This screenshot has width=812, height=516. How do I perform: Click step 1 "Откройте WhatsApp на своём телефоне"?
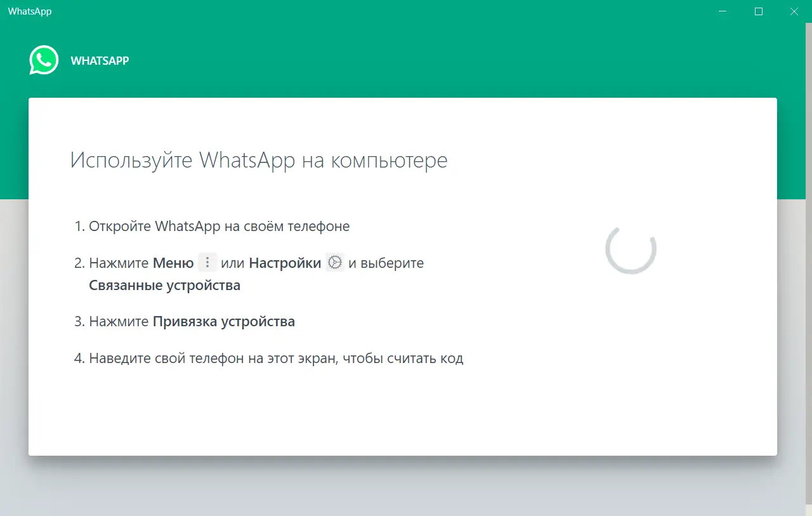(219, 226)
